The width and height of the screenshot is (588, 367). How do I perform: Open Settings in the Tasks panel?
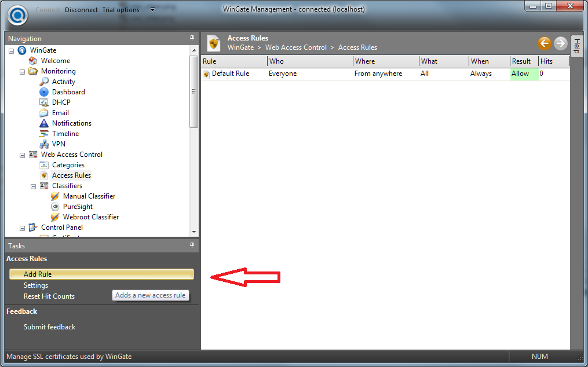[35, 285]
